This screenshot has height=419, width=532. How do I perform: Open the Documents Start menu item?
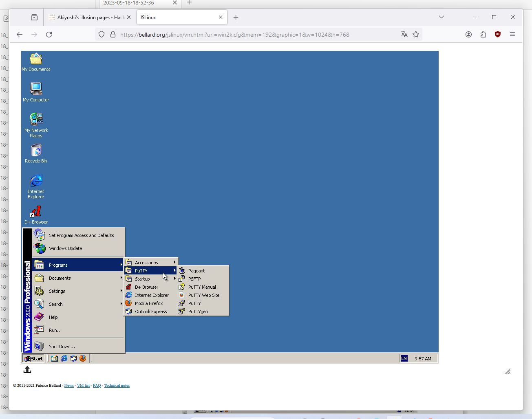click(x=78, y=278)
